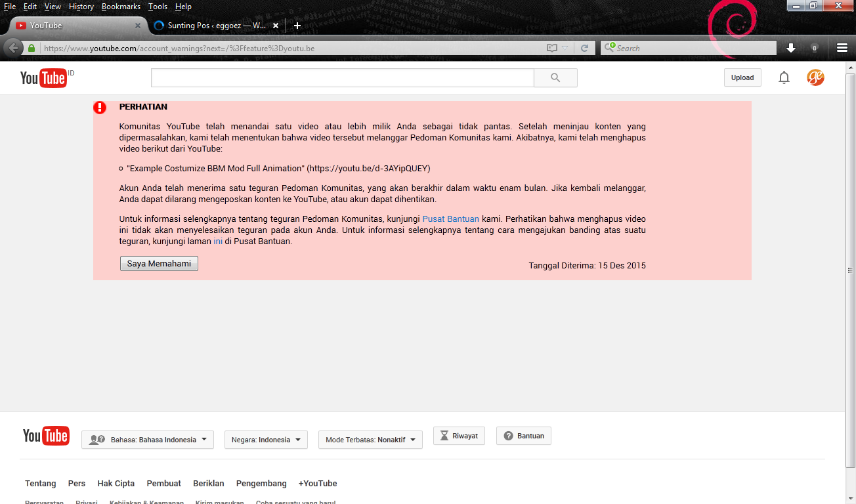This screenshot has height=504, width=856.
Task: Open address bar history dropdown arrow
Action: [x=565, y=48]
